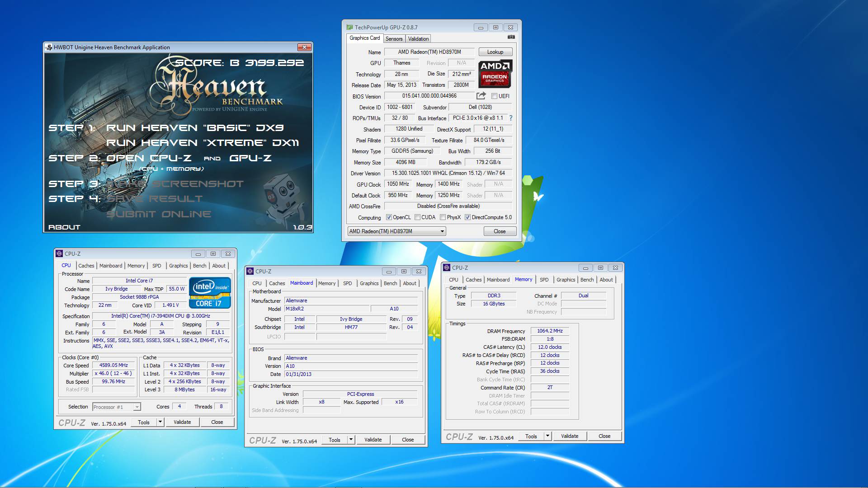Toggle the DirectCompute 5.0 checkbox
The height and width of the screenshot is (488, 868).
click(468, 217)
